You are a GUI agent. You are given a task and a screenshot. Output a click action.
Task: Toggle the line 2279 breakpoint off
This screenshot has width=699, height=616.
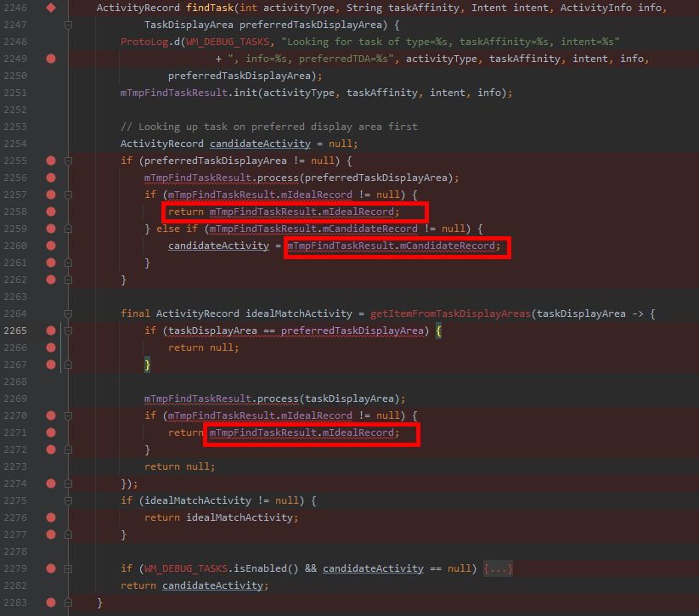51,568
